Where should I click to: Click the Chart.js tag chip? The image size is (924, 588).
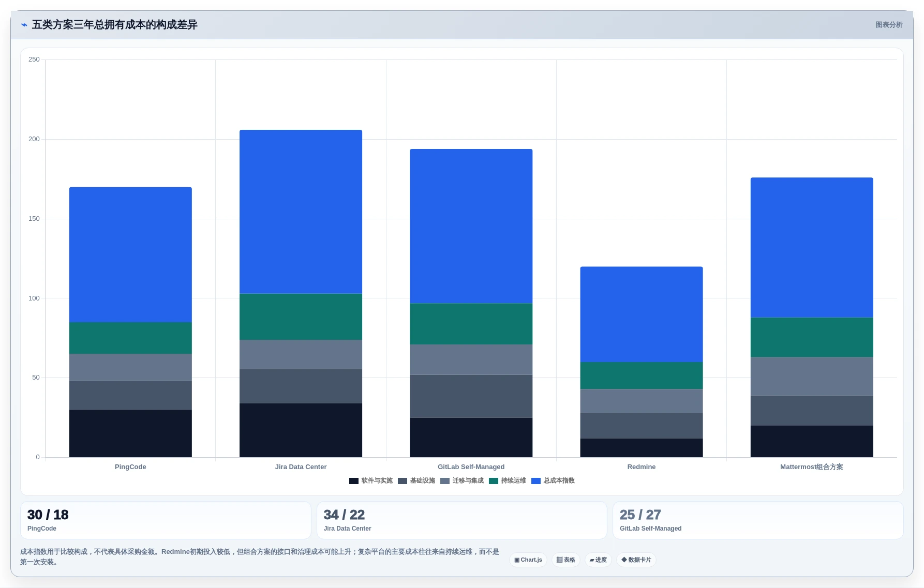pyautogui.click(x=528, y=560)
